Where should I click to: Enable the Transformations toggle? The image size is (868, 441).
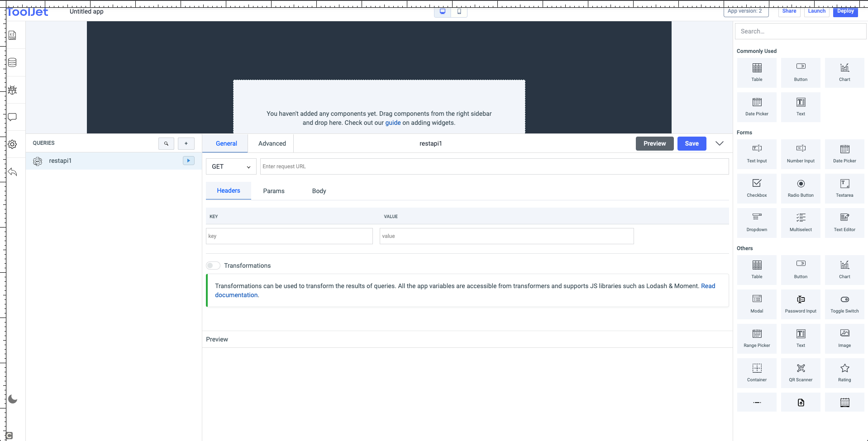tap(213, 266)
